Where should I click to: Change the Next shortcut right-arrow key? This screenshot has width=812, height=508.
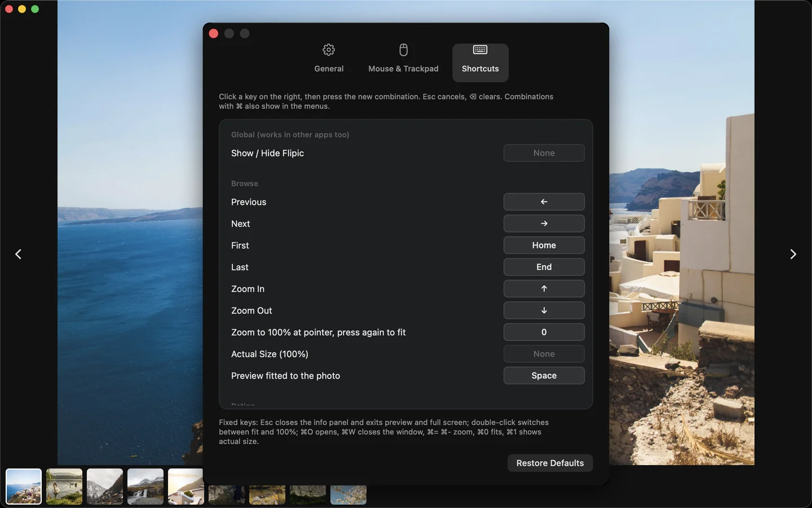click(544, 224)
